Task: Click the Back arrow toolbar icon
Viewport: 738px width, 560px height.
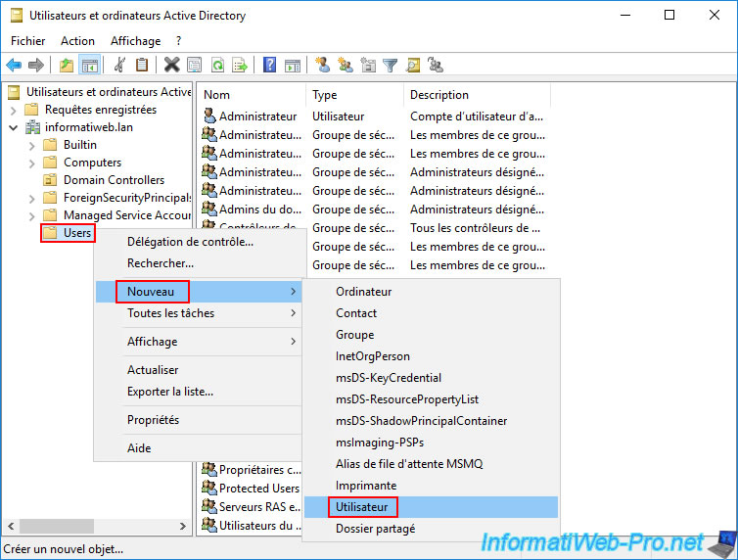Action: [x=14, y=66]
